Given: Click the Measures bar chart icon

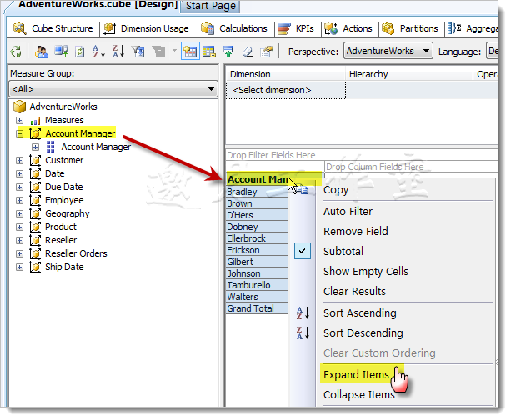Looking at the screenshot, I should click(x=35, y=121).
